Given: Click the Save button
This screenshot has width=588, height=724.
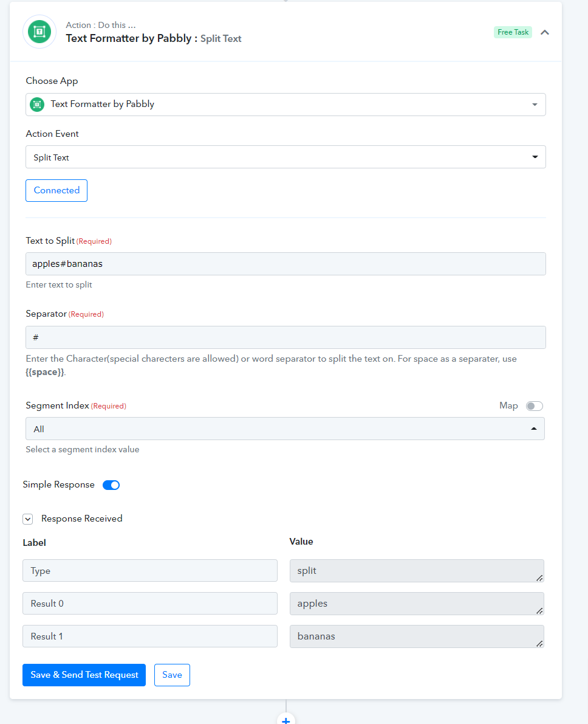Looking at the screenshot, I should pos(172,675).
